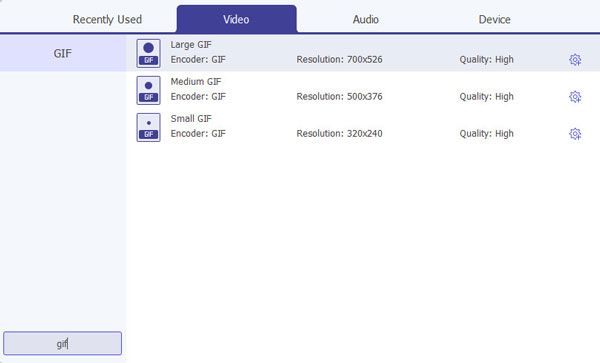Select the Resolution: 700x526 entry

point(339,60)
